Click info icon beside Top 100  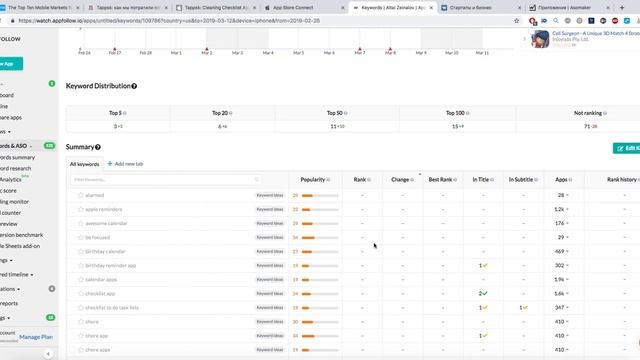click(x=468, y=113)
